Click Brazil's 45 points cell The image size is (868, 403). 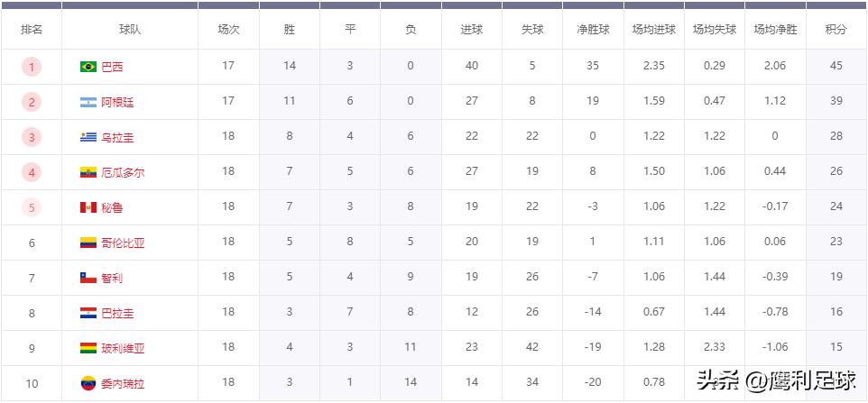coord(836,67)
